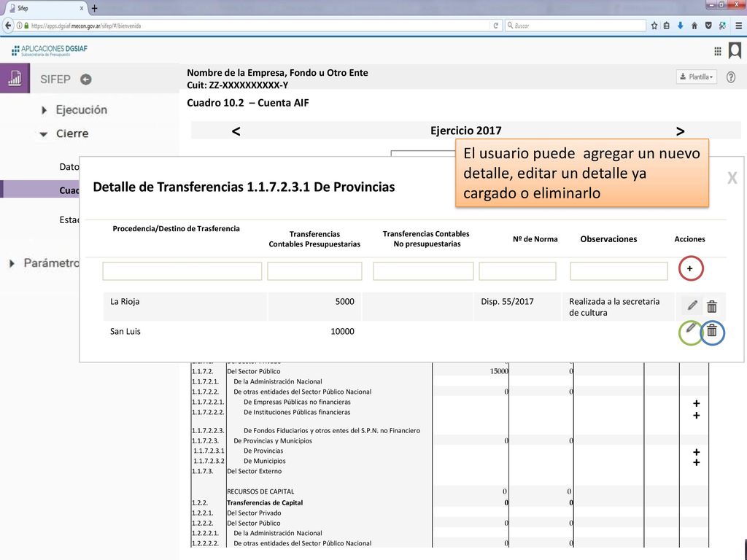The width and height of the screenshot is (747, 560).
Task: Click the Transferencias Contables Presupuestarias input field
Action: pyautogui.click(x=314, y=271)
